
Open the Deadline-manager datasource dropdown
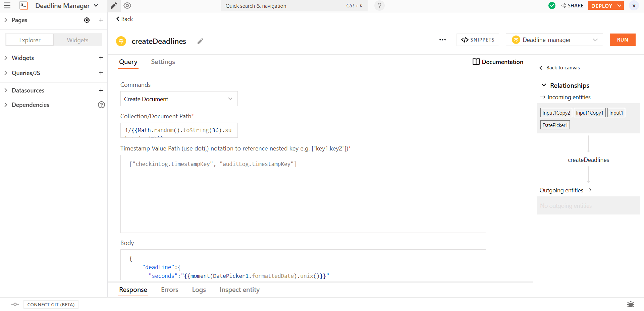coord(554,40)
